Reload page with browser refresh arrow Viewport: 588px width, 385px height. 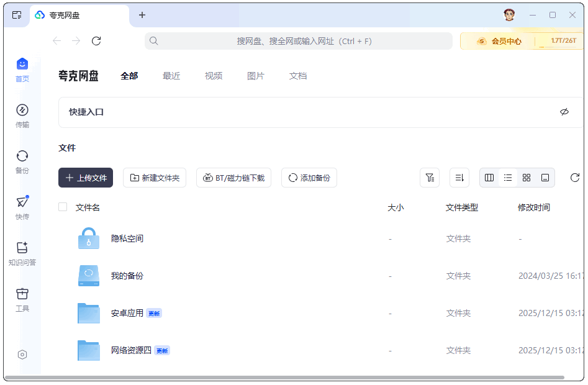96,41
